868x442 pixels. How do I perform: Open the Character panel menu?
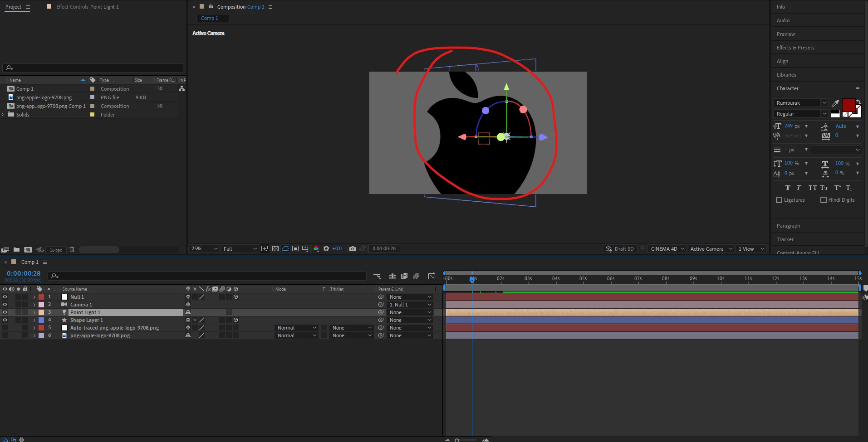point(858,88)
